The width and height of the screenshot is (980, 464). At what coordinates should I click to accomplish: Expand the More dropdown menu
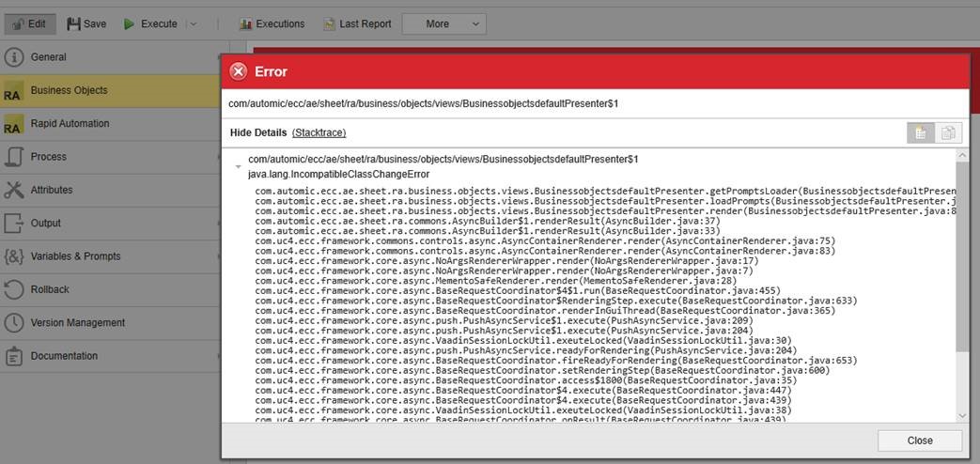click(x=443, y=23)
